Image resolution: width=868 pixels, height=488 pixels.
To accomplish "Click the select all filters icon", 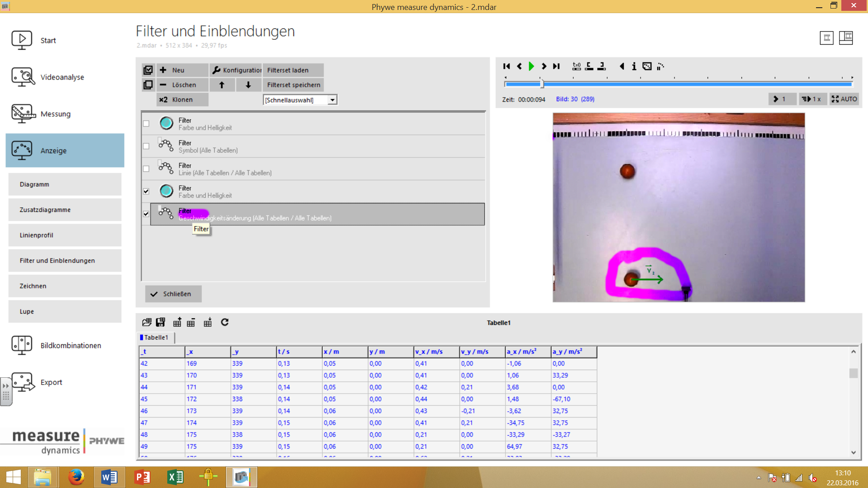I will (148, 70).
